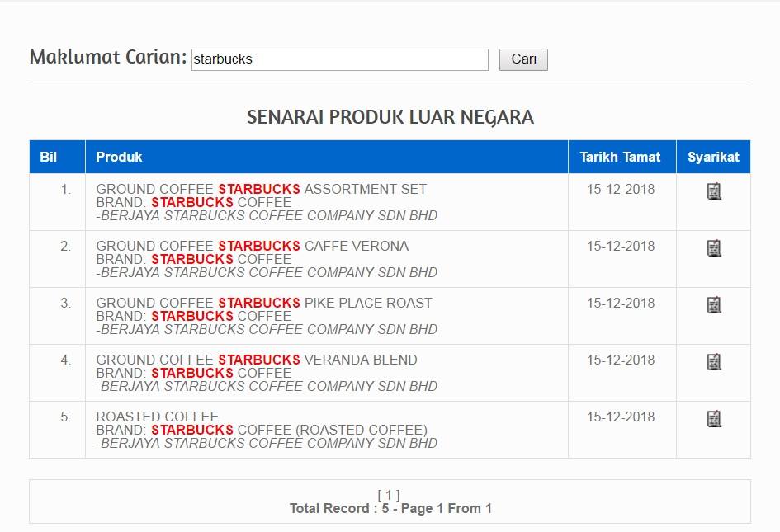
Task: Click the 15-12-2018 date in row 4
Action: [x=621, y=360]
